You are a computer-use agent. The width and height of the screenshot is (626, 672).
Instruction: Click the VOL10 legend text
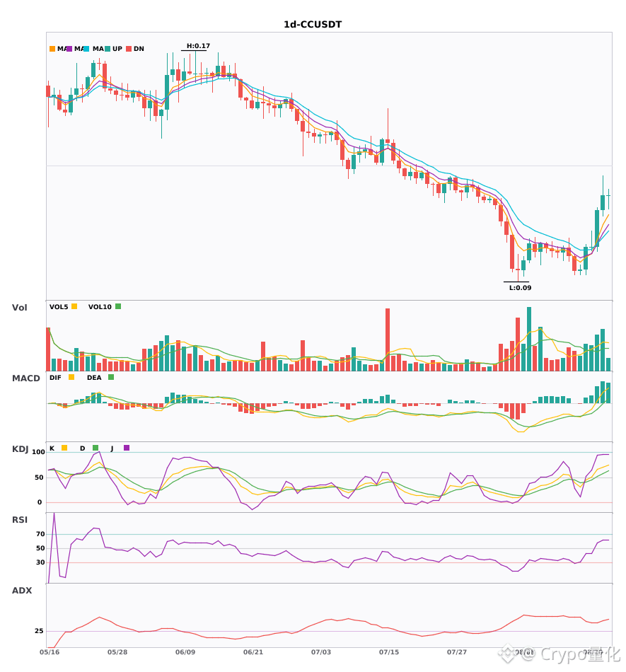(100, 307)
